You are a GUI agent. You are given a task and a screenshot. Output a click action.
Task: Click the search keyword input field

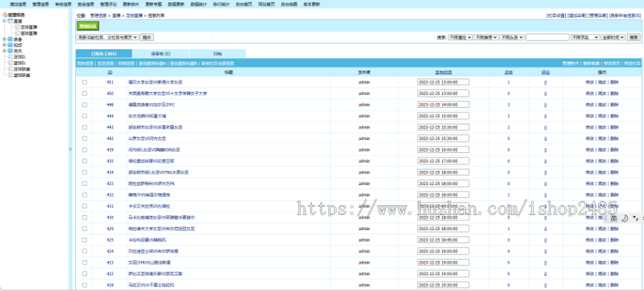[x=547, y=37]
